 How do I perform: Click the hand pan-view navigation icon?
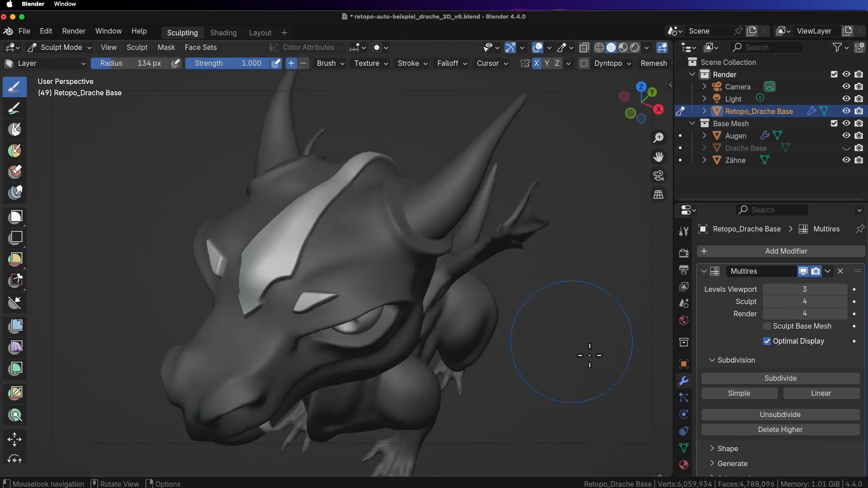(659, 157)
